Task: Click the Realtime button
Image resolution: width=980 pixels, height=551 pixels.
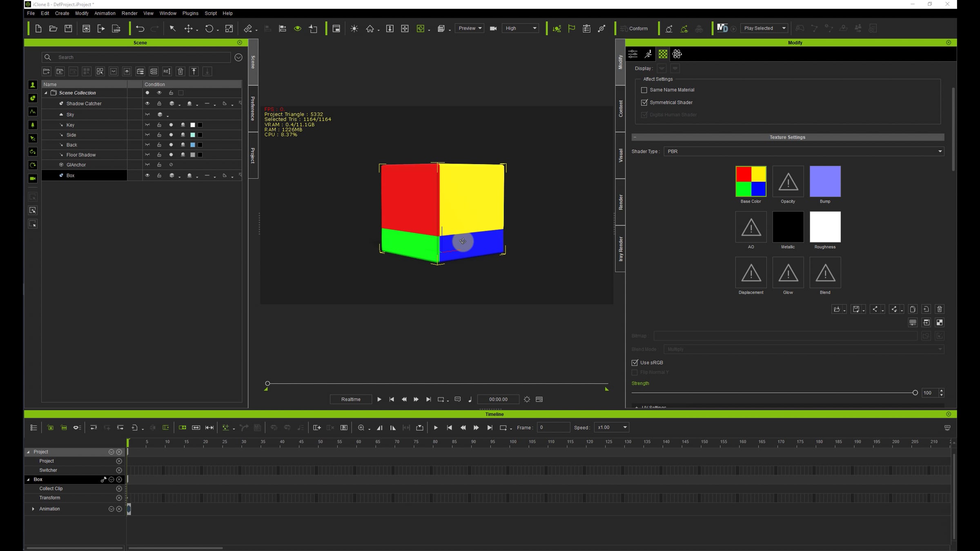Action: pos(351,399)
